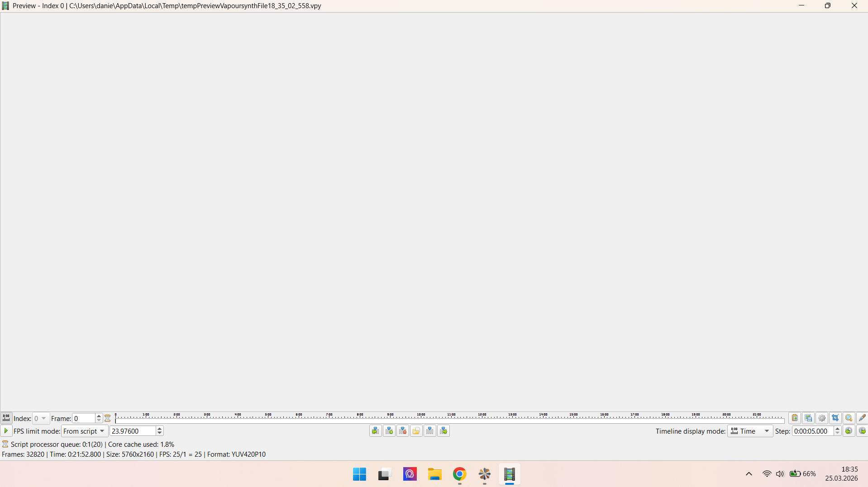
Task: Activate the crop tool
Action: [x=836, y=418]
